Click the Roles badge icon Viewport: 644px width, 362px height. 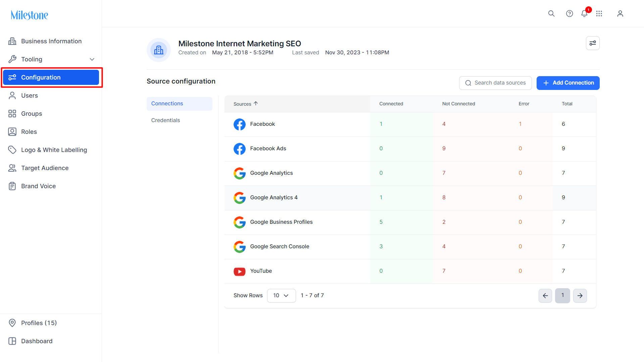[x=12, y=132]
